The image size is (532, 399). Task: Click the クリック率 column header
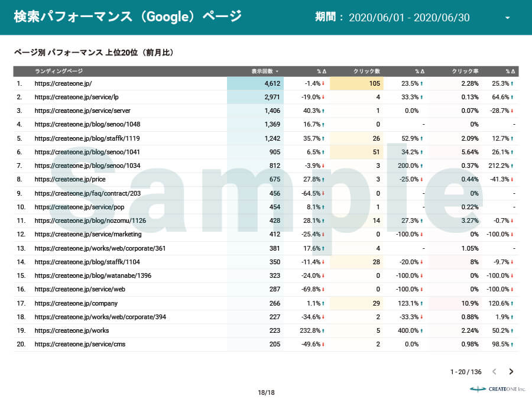click(465, 71)
